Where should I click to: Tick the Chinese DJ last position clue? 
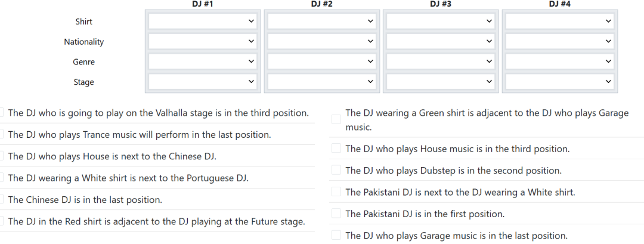2,200
